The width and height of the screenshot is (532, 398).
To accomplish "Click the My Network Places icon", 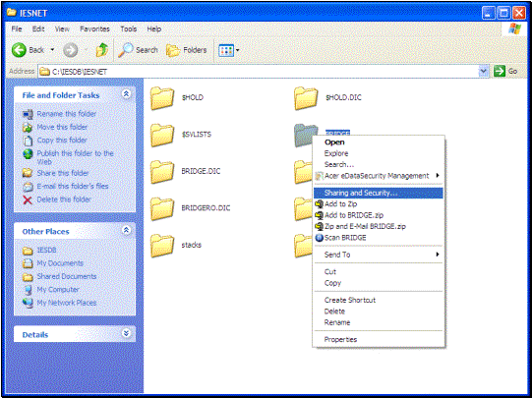I will [x=28, y=303].
